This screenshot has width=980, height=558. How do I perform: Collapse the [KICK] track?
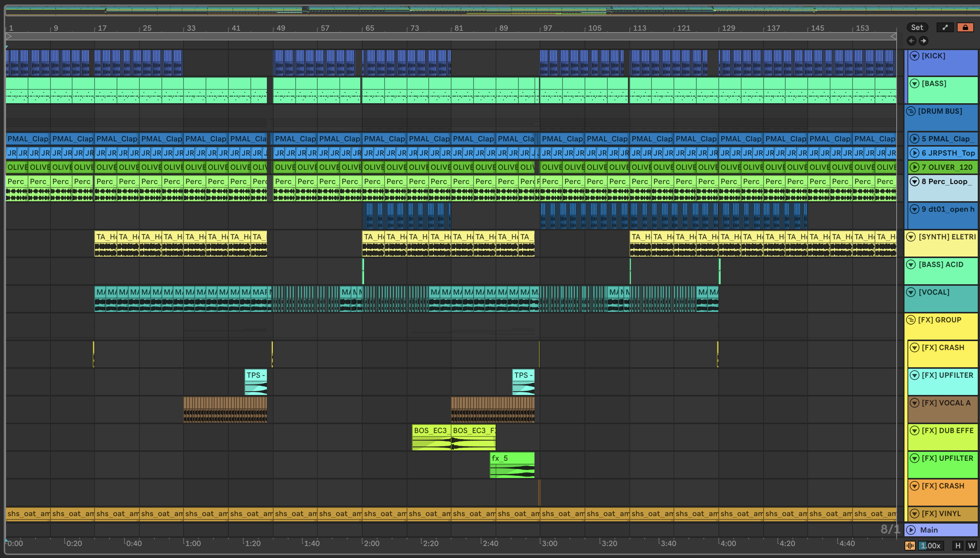[x=915, y=56]
